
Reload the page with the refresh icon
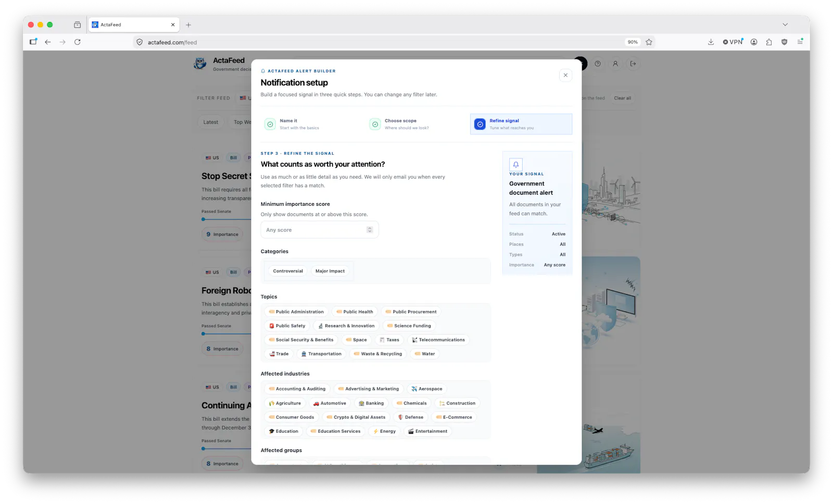coord(78,42)
